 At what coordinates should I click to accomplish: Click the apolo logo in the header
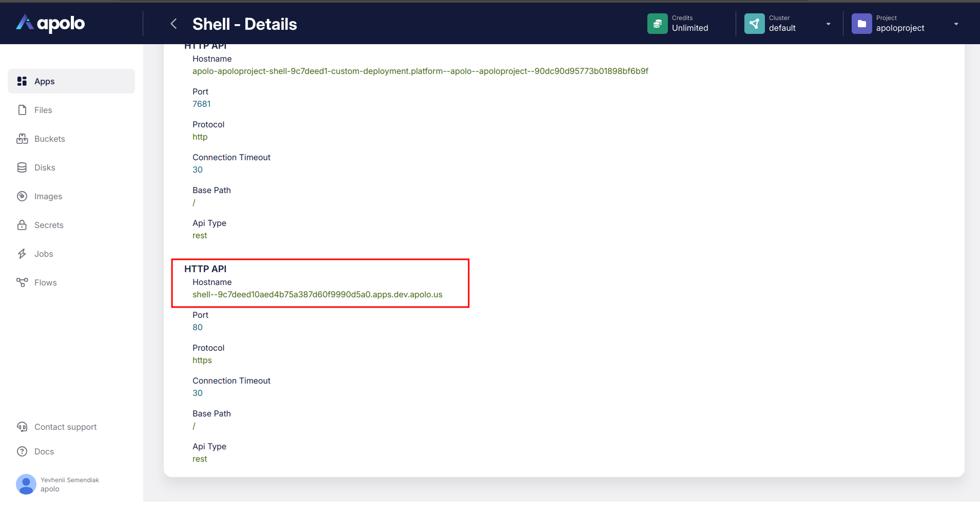[x=50, y=23]
